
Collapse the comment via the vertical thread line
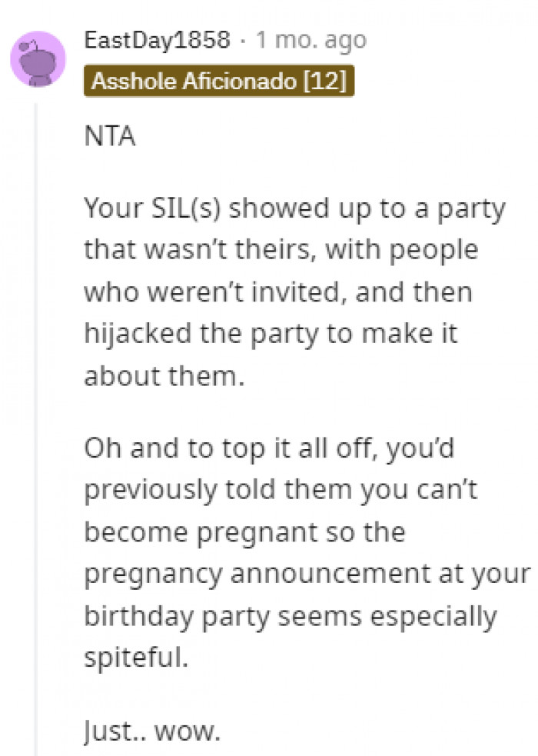click(x=36, y=423)
